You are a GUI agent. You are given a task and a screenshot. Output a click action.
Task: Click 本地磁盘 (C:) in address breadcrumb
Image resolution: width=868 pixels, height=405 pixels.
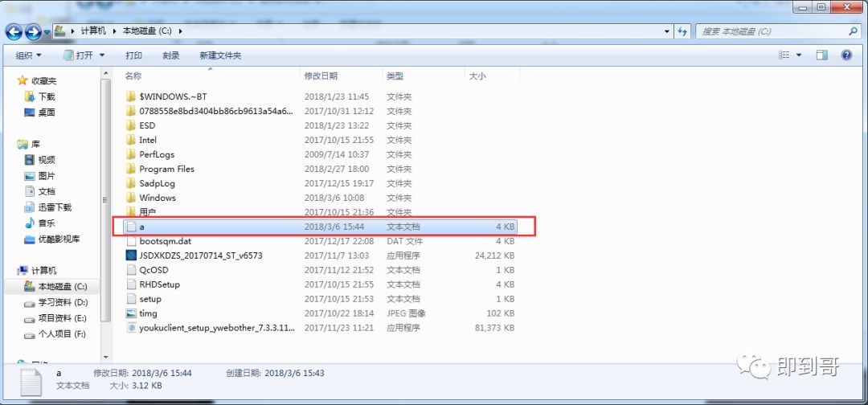[x=147, y=31]
